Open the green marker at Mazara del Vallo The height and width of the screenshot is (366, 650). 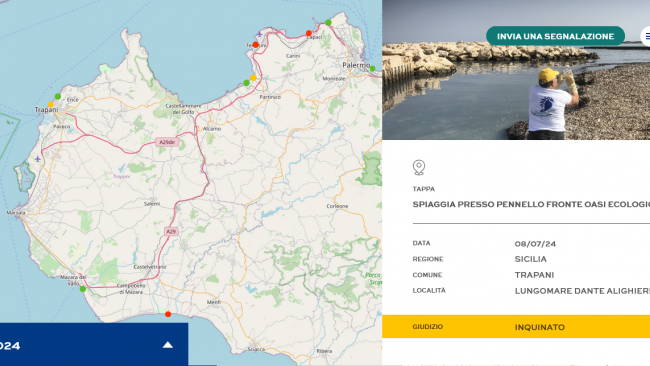pos(83,289)
